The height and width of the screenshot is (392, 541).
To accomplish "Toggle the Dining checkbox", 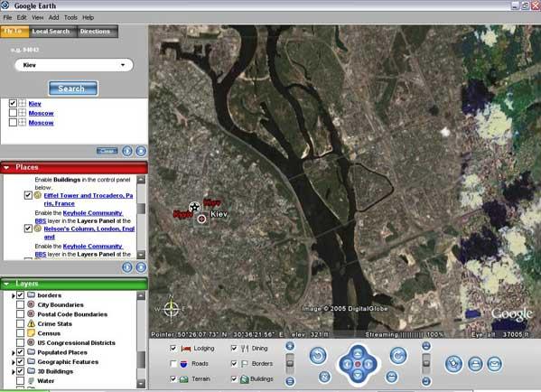I will [234, 348].
